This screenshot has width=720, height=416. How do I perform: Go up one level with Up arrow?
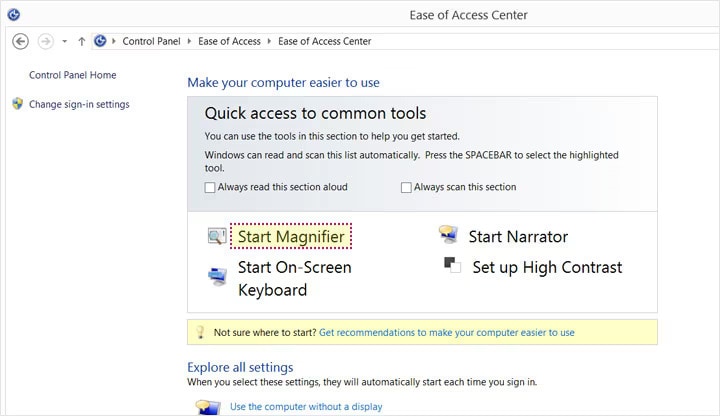click(x=80, y=41)
